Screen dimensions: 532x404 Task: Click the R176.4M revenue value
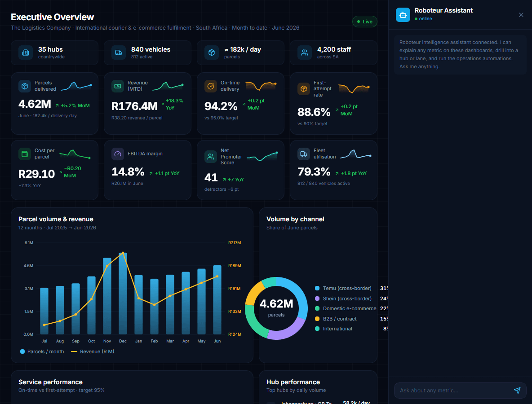(134, 106)
